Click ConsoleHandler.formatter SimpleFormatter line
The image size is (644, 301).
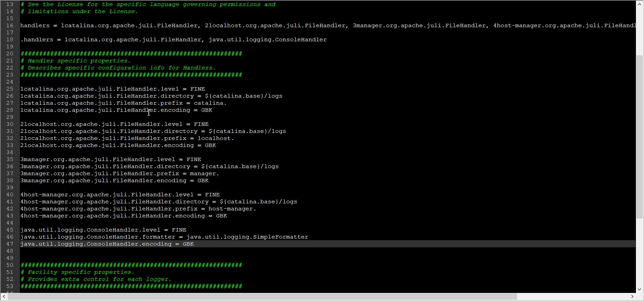[164, 237]
